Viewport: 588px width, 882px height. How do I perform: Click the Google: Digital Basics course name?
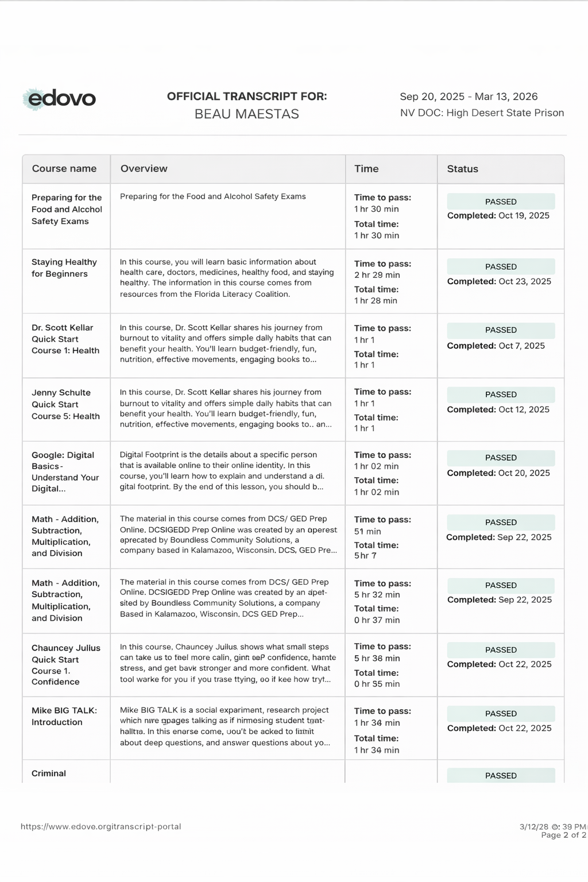65,472
